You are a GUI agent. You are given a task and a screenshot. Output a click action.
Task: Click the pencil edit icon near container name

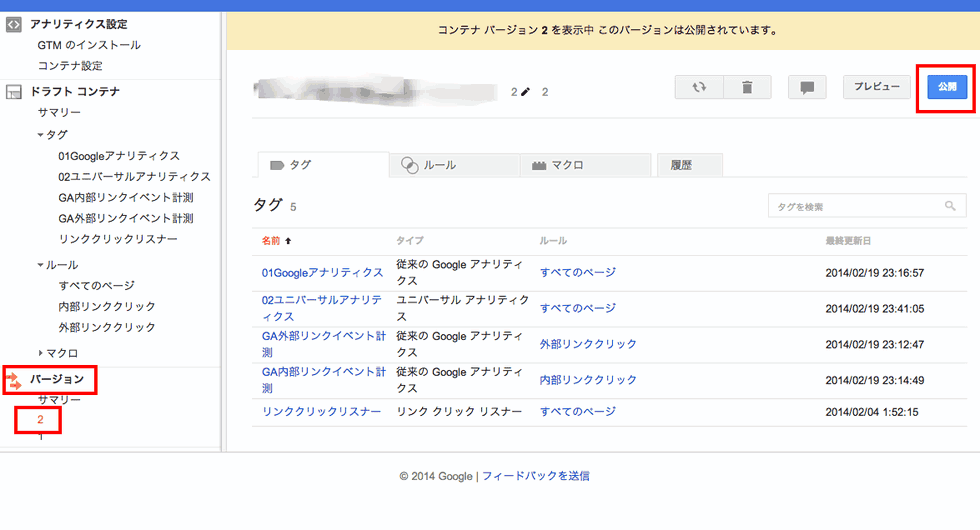pyautogui.click(x=526, y=92)
